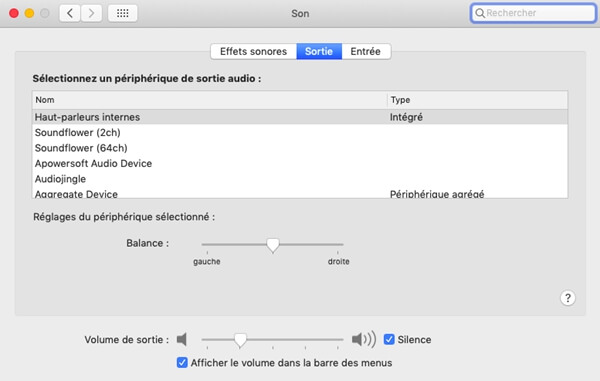The height and width of the screenshot is (381, 600).
Task: Click the magnifying glass search icon
Action: coord(479,13)
